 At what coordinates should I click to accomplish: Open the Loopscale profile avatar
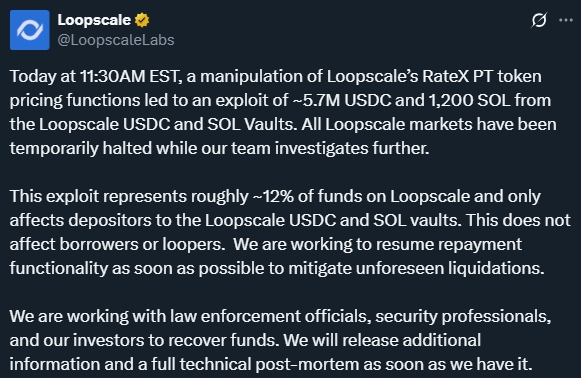(30, 30)
